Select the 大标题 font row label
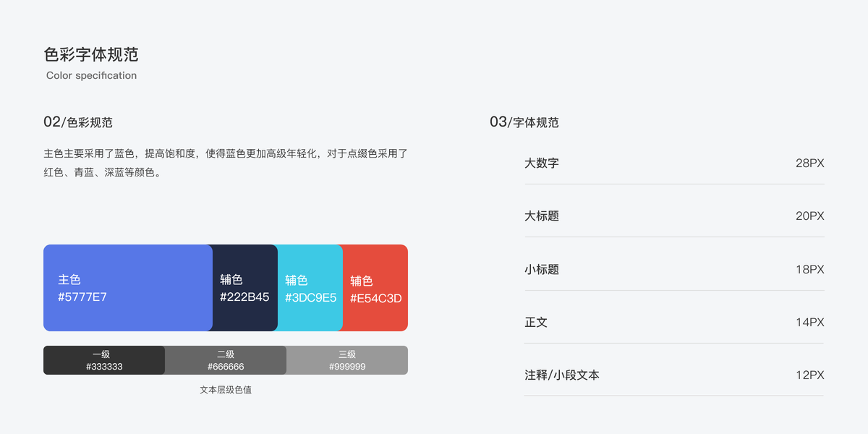 pos(542,216)
